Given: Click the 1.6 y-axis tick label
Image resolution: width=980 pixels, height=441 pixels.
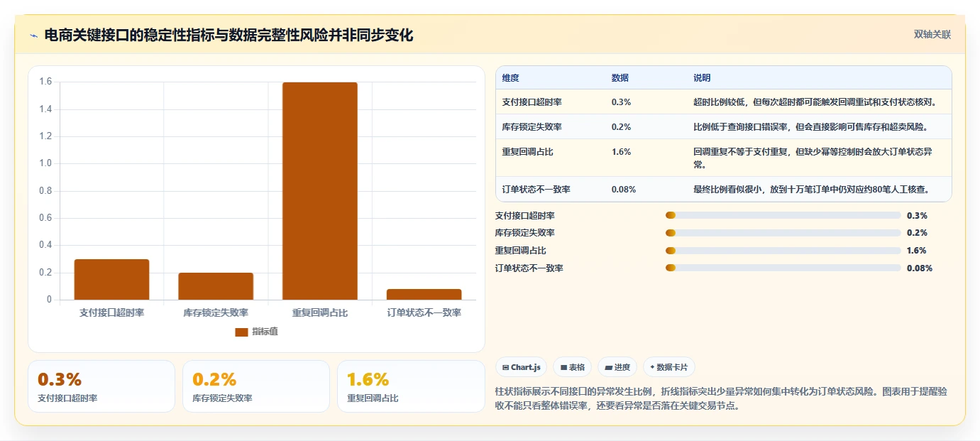Looking at the screenshot, I should [45, 82].
